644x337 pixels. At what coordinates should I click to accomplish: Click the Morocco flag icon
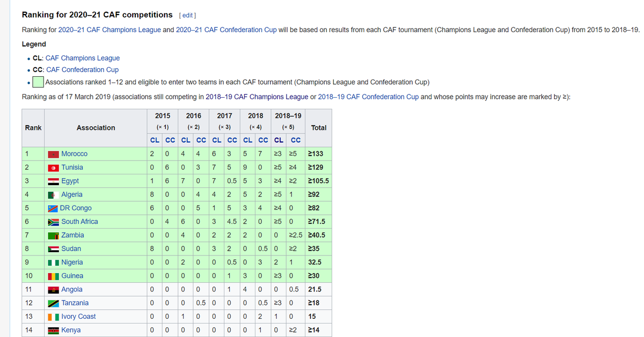[54, 154]
